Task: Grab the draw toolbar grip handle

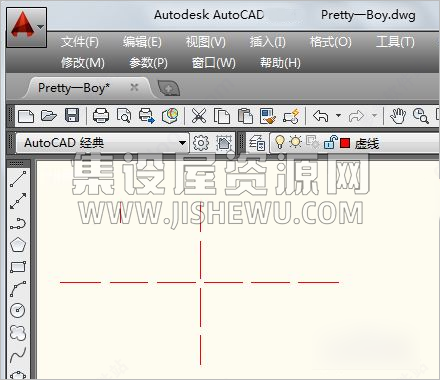Action: click(17, 163)
